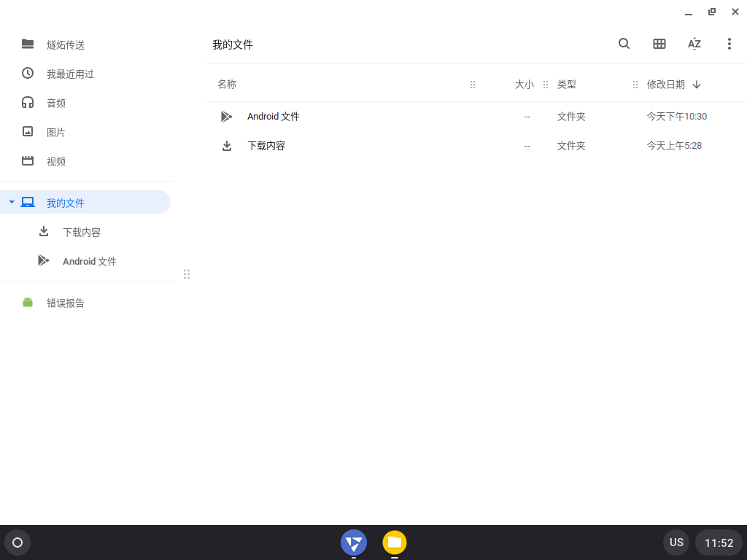Select 下载内容 under 我的文件 tree
This screenshot has height=560, width=747.
pos(81,232)
